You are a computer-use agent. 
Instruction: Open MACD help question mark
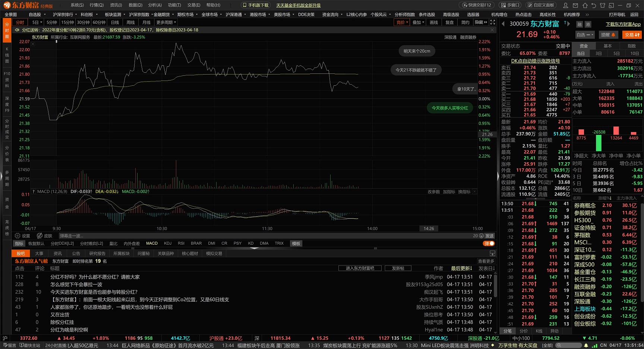click(34, 192)
